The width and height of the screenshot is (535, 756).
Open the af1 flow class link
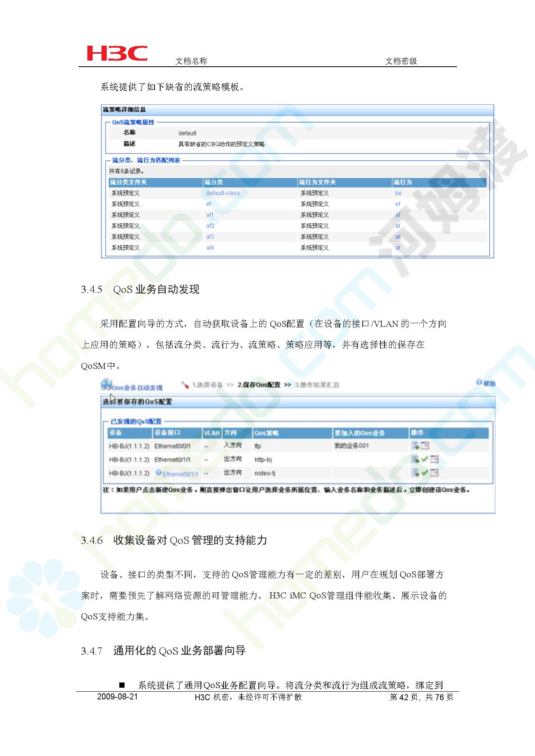tap(210, 215)
